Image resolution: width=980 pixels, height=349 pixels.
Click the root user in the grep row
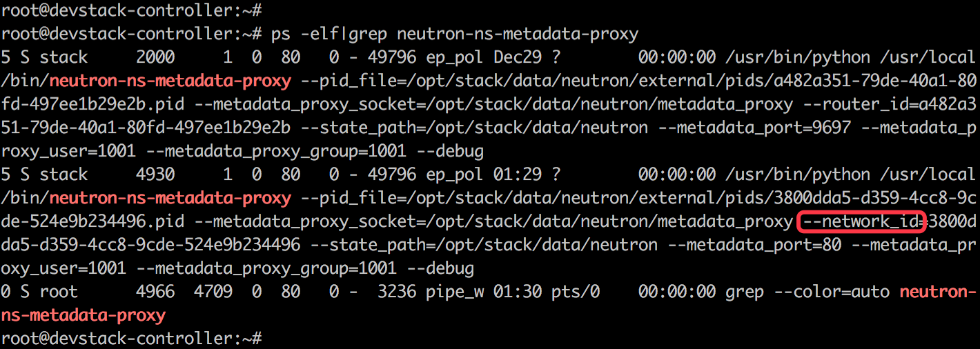[59, 292]
